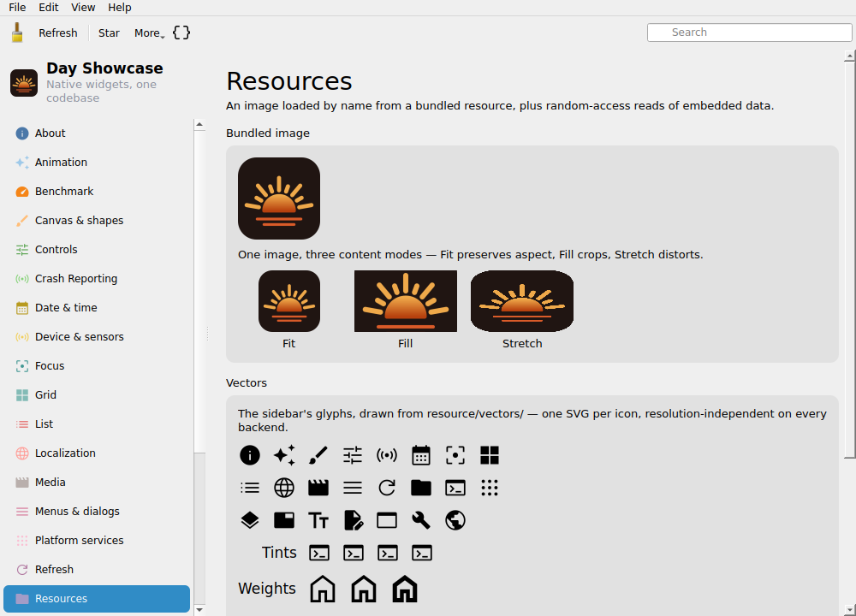Click the empty window frame glyph in Vectors
Viewport: 856px width, 616px height.
pos(387,520)
